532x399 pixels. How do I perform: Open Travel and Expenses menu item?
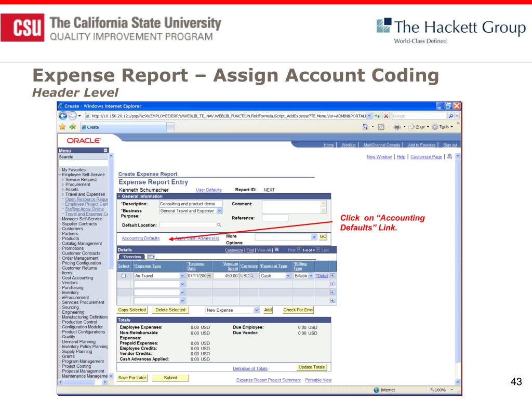tap(85, 194)
